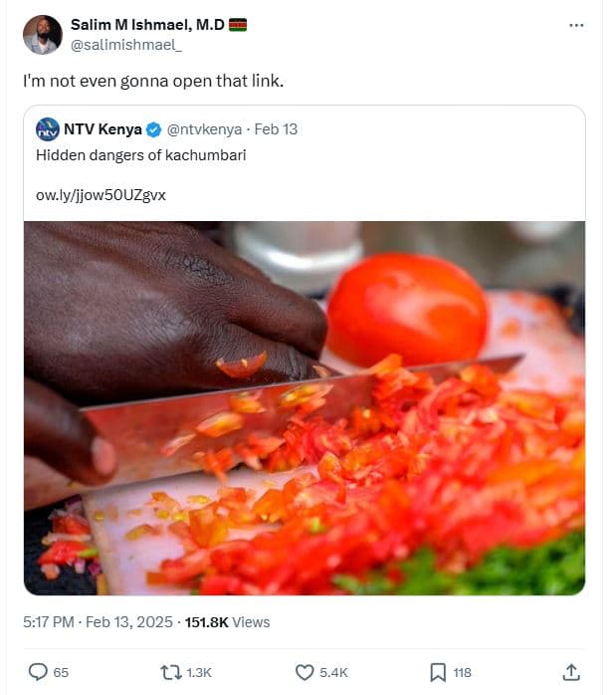Like the post with the heart icon
The image size is (616, 695).
[306, 672]
